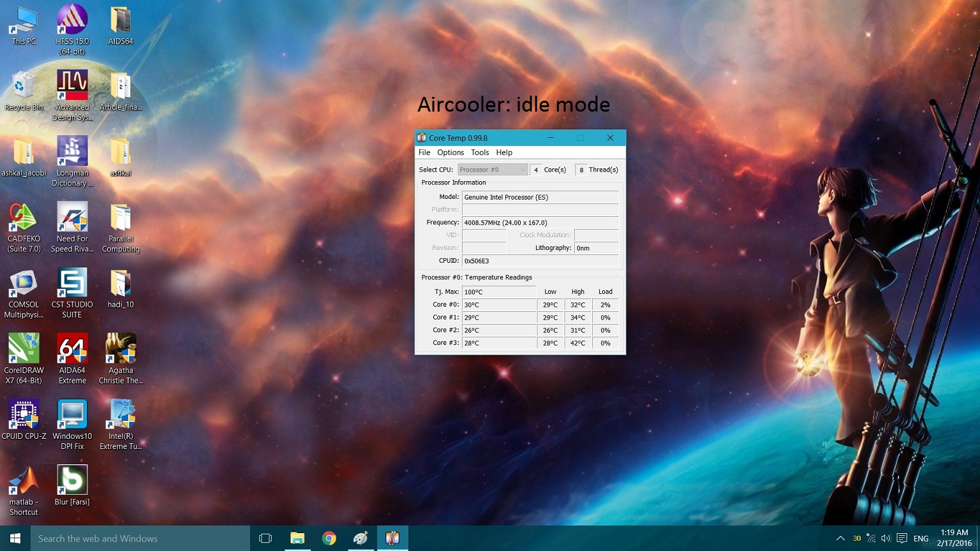Open the Windows Start menu
Screen dimensions: 980x551
[15, 538]
